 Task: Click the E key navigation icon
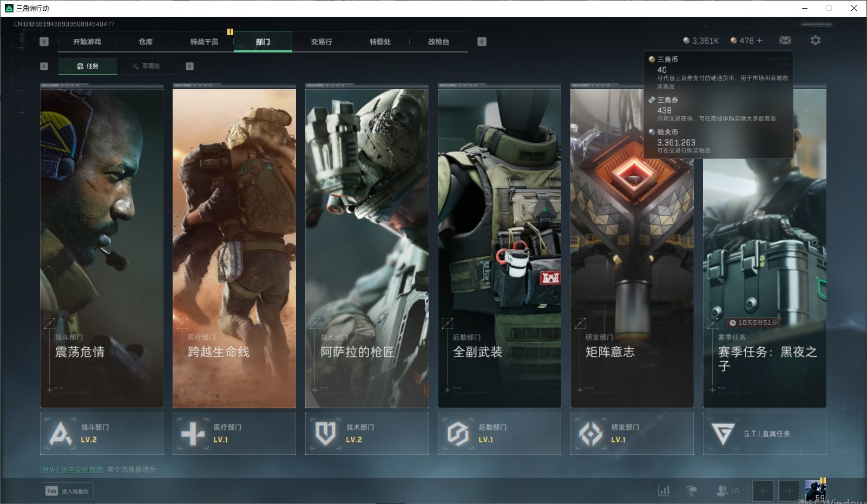[x=482, y=42]
